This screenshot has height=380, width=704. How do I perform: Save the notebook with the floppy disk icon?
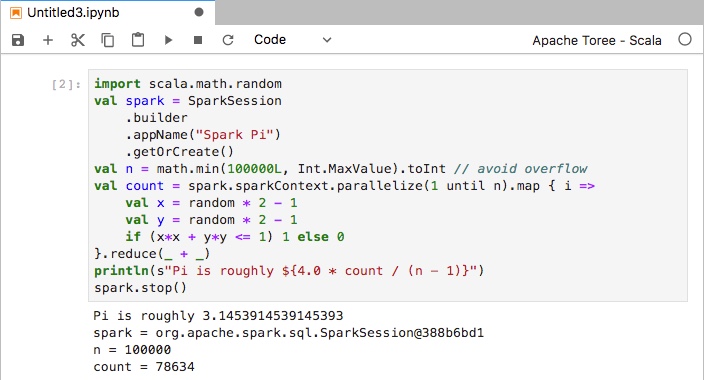18,40
